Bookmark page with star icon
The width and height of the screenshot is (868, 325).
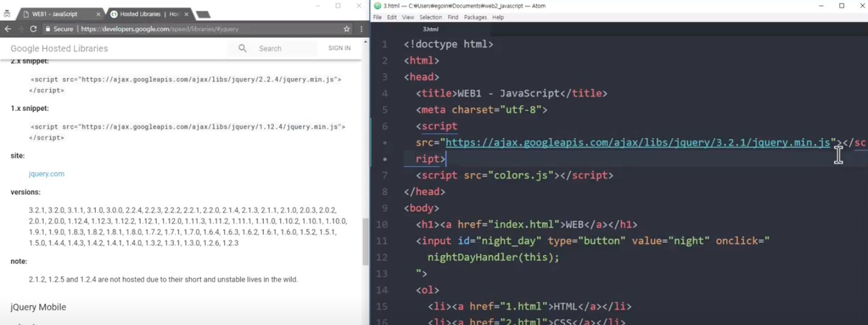[x=347, y=29]
